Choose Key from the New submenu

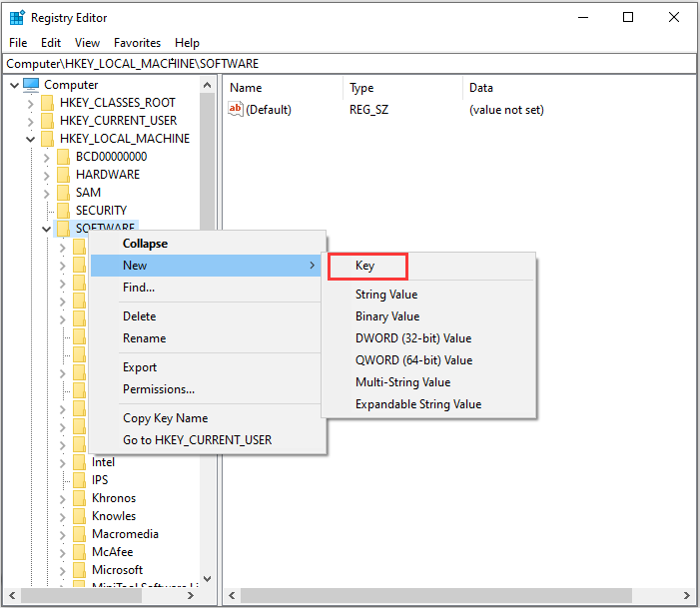[x=365, y=267]
